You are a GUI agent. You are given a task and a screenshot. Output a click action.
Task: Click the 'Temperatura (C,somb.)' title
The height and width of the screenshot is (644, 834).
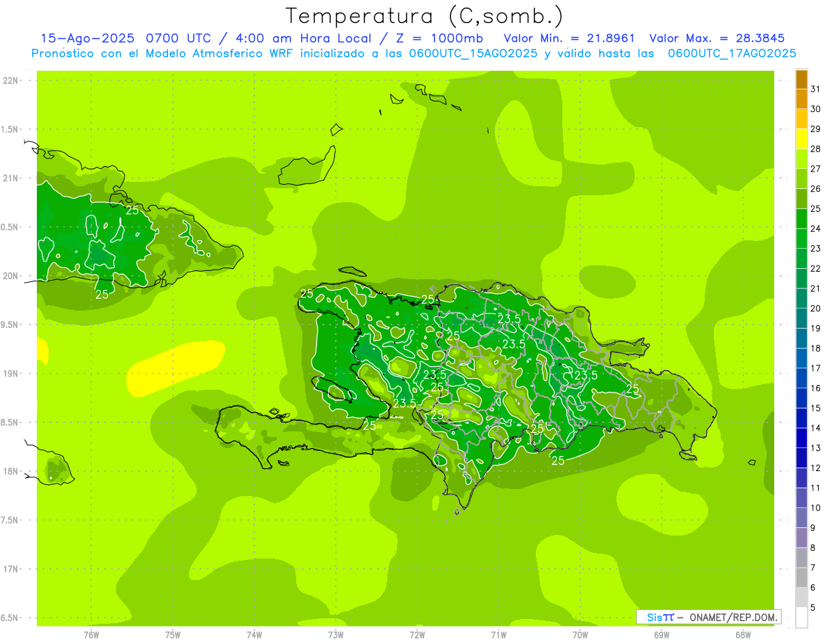425,17
